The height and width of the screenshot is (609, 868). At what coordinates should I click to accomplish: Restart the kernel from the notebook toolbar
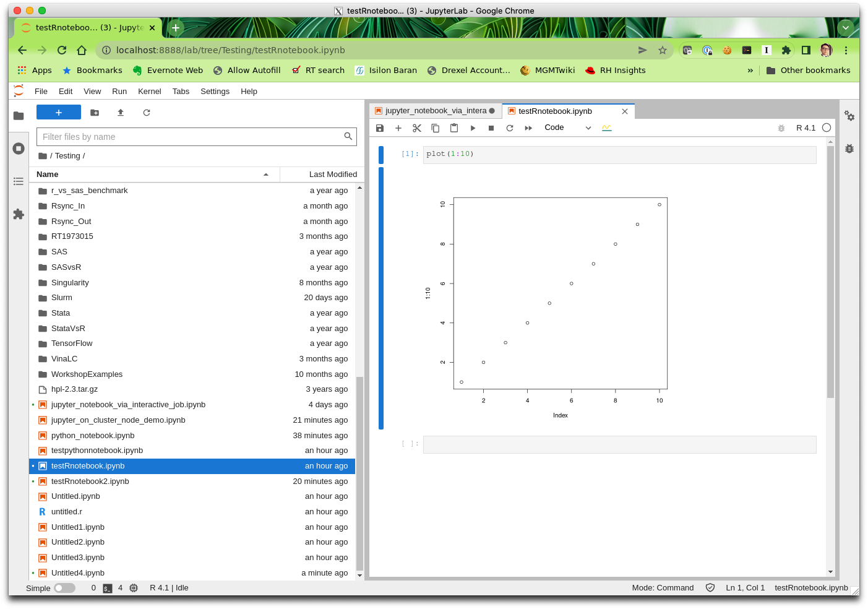(x=510, y=128)
